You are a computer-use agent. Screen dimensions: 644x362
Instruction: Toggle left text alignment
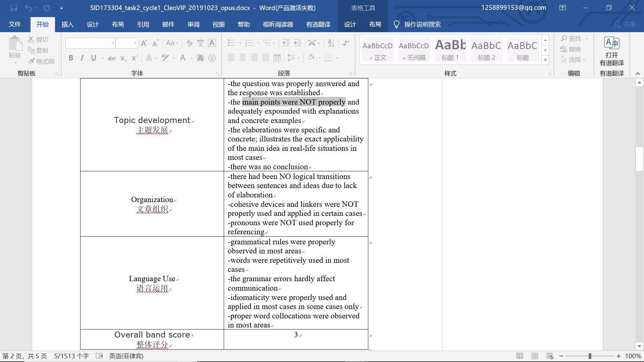(x=231, y=58)
